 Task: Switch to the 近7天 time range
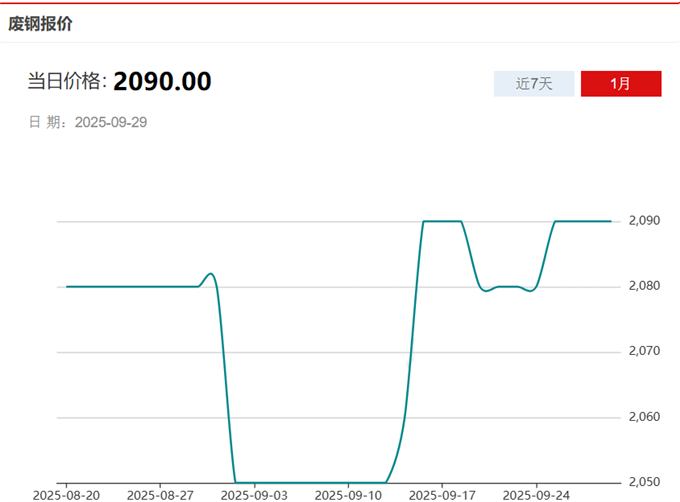[x=533, y=84]
